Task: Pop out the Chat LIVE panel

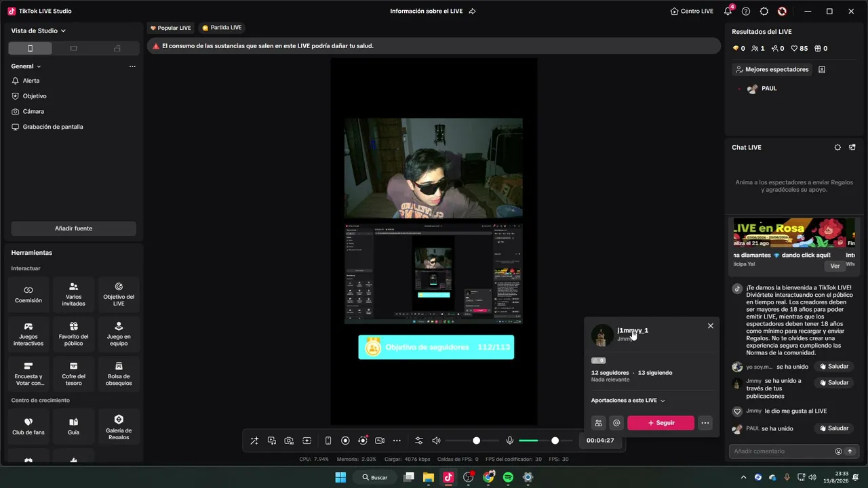Action: 852,147
